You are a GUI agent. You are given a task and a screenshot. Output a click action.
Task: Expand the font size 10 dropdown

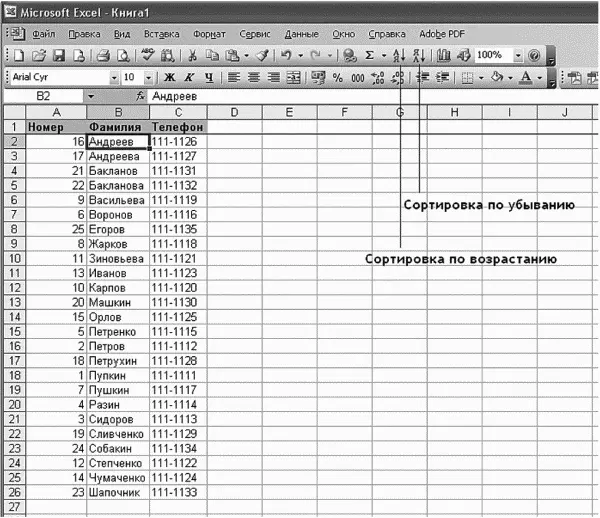pyautogui.click(x=148, y=78)
